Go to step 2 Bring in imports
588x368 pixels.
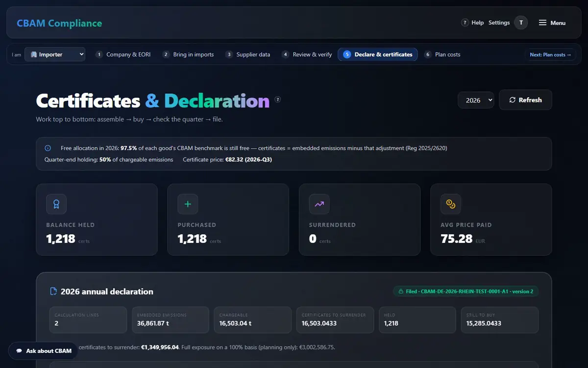pos(188,54)
